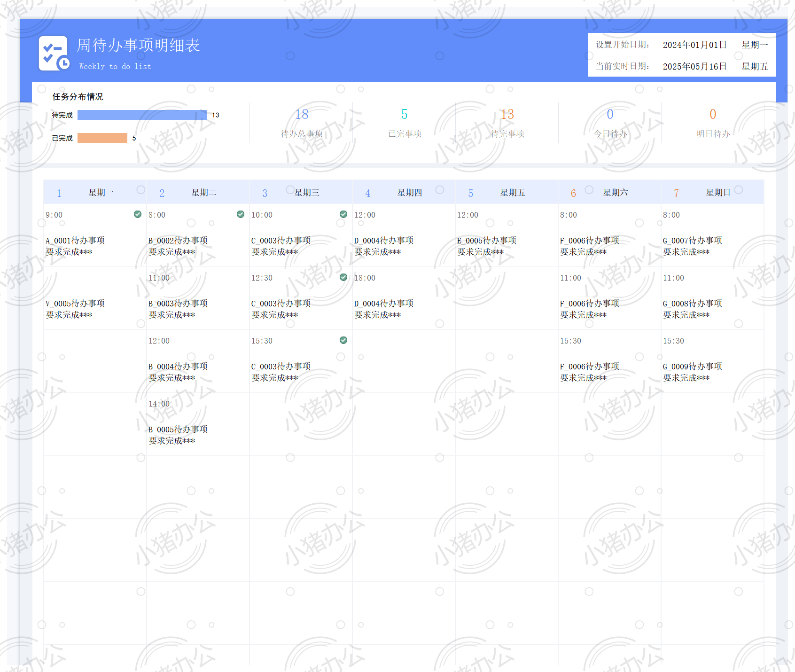The height and width of the screenshot is (672, 795).
Task: Click 星期五 beside the current date
Action: (x=755, y=66)
